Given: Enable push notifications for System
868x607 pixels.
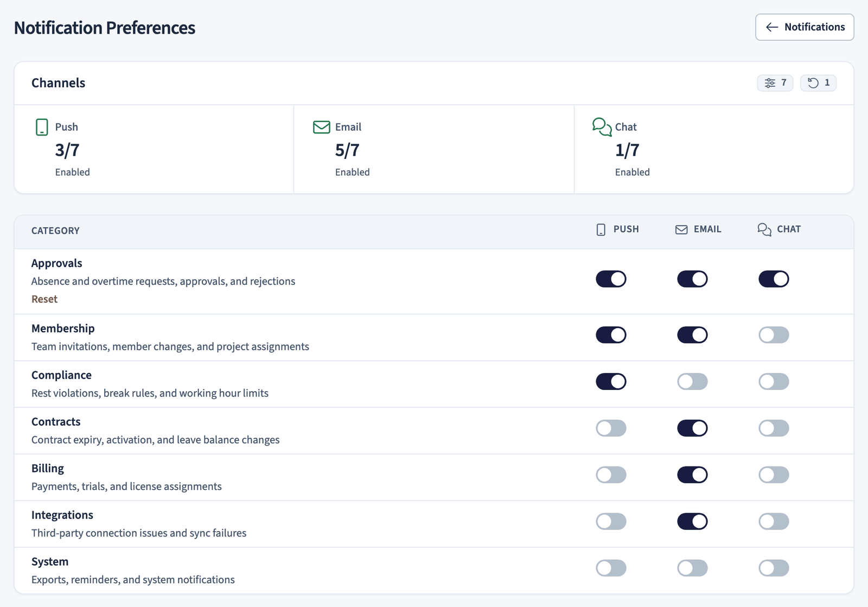Looking at the screenshot, I should click(611, 568).
